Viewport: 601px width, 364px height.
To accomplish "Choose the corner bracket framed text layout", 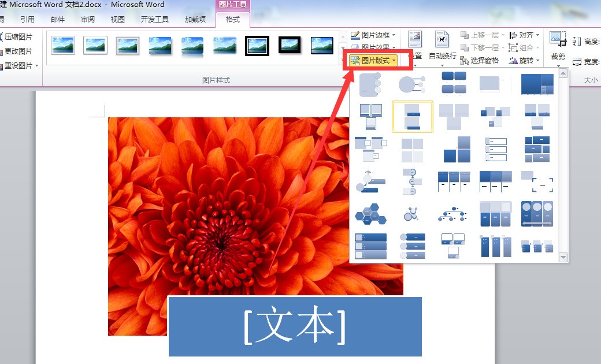I will 537,181.
